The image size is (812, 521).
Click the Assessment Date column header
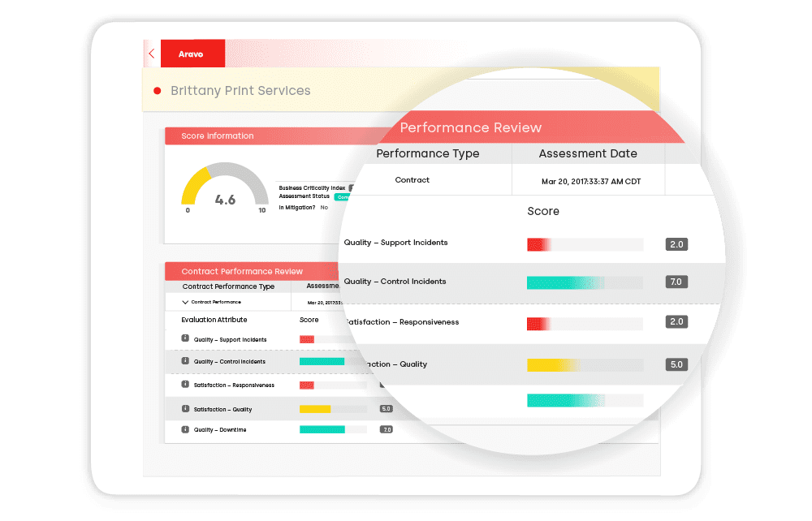coord(588,153)
